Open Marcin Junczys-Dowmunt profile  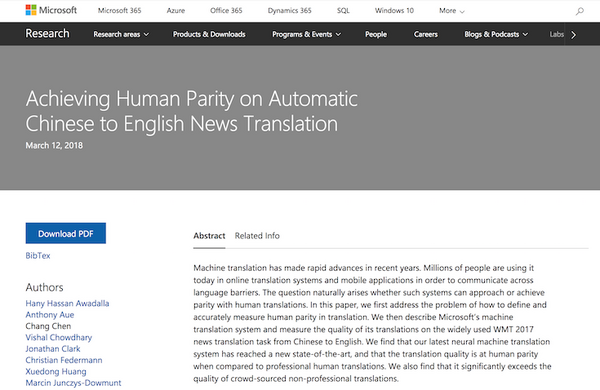tap(73, 383)
